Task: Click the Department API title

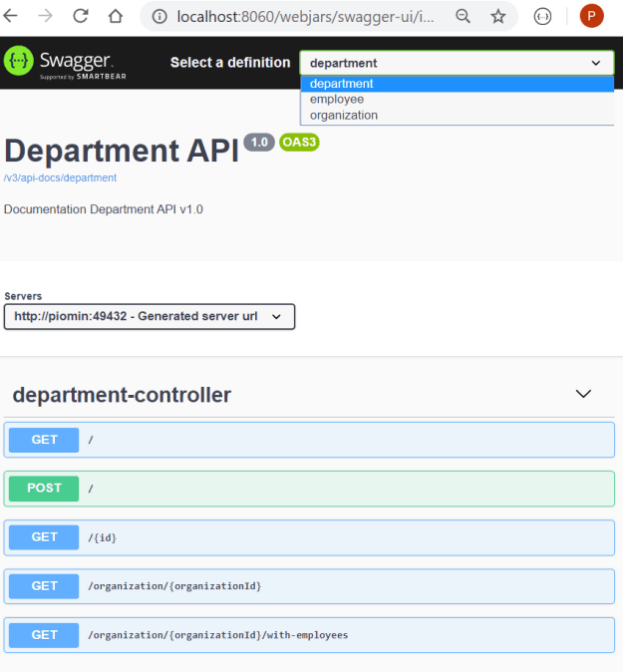Action: tap(122, 151)
